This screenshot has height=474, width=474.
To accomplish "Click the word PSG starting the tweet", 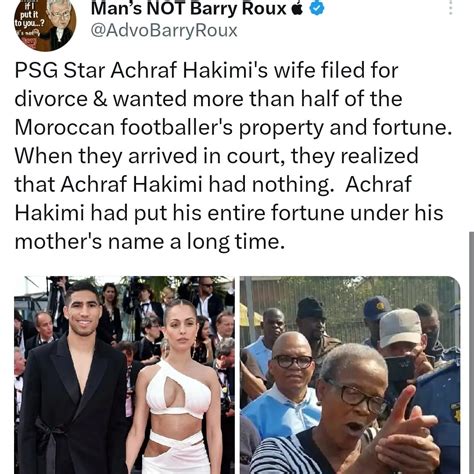I will [36, 71].
